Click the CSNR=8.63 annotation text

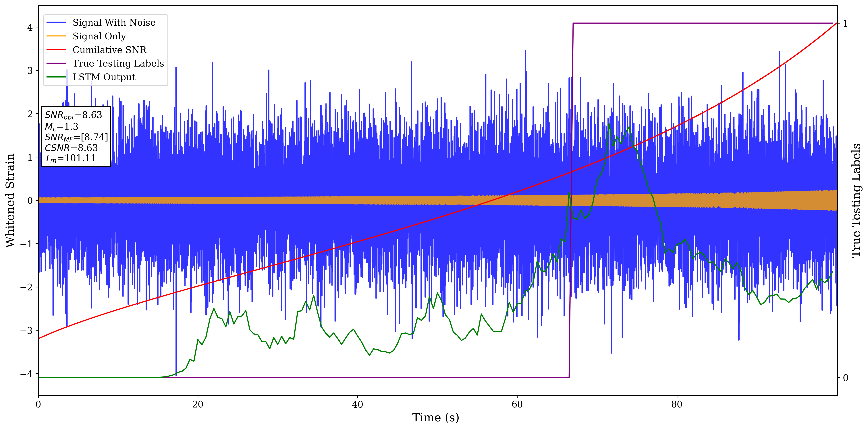pyautogui.click(x=72, y=148)
